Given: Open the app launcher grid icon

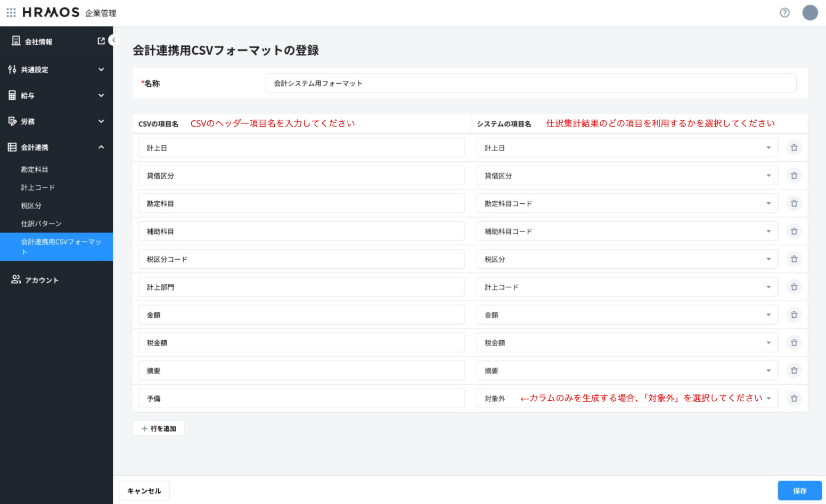Looking at the screenshot, I should (11, 12).
